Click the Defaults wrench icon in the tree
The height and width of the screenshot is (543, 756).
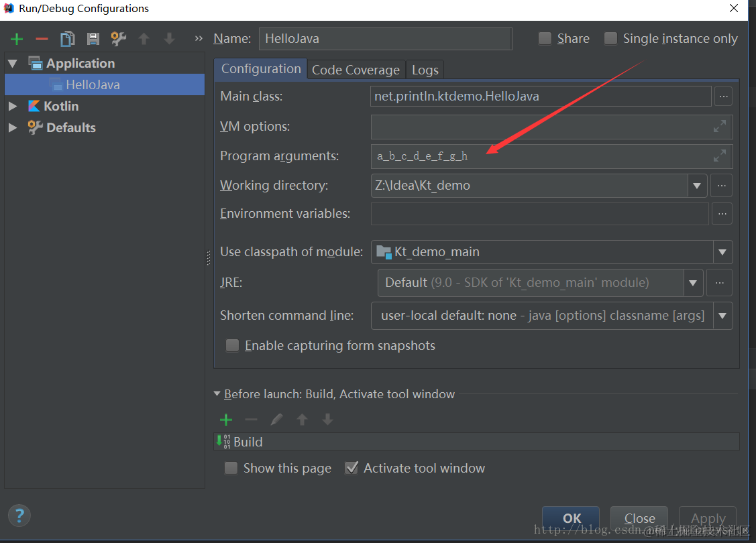pyautogui.click(x=35, y=127)
